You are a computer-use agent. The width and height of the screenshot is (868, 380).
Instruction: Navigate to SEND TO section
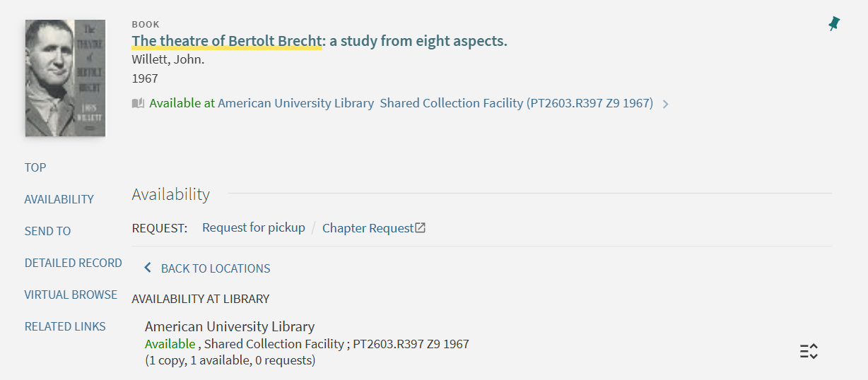point(47,231)
